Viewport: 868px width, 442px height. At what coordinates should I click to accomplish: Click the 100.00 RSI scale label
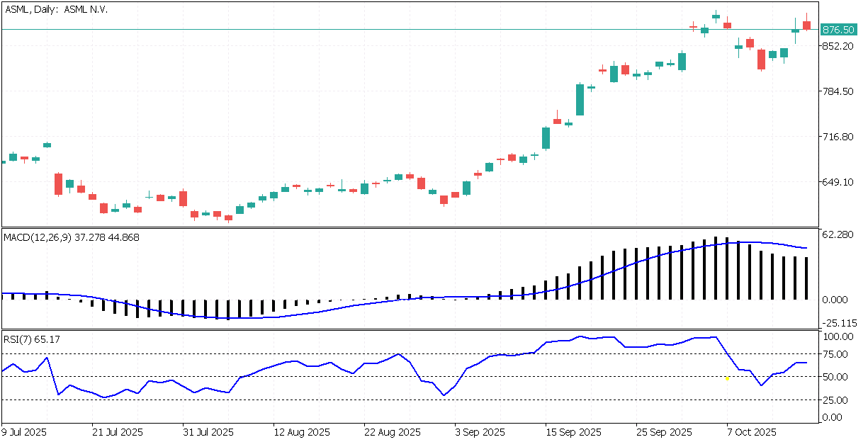pyautogui.click(x=837, y=336)
